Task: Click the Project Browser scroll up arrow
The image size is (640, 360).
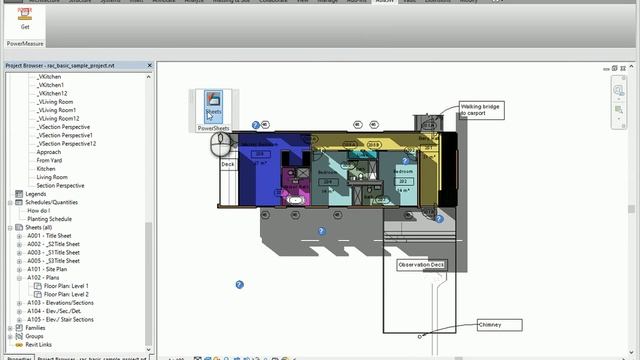Action: 149,77
